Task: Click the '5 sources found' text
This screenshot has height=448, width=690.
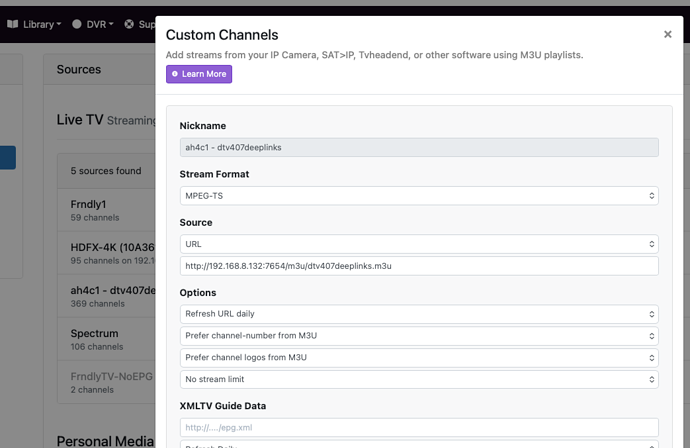Action: coord(106,171)
